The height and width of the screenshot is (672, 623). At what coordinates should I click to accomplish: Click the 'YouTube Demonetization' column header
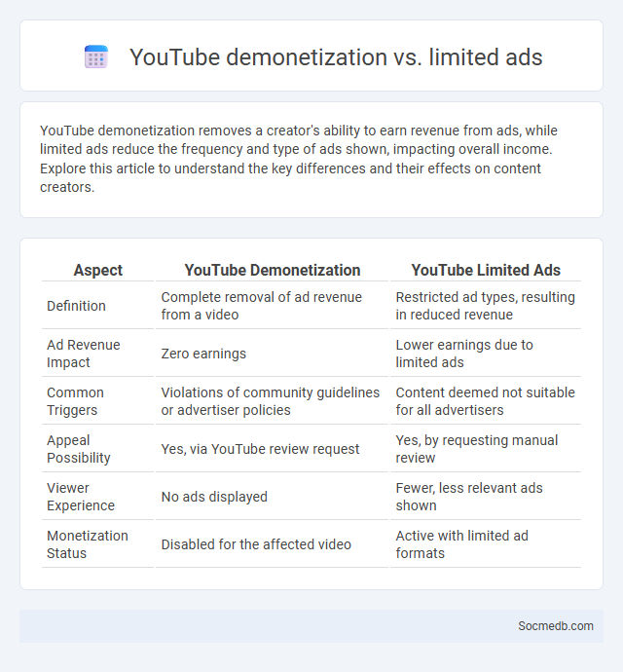point(273,270)
